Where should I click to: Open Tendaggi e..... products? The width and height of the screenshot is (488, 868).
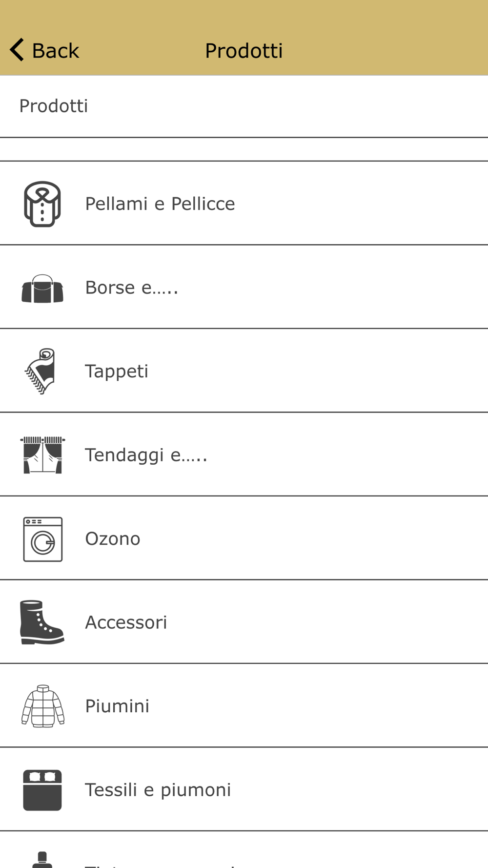click(x=146, y=455)
